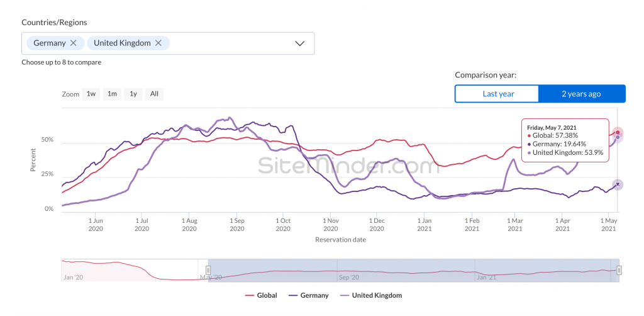Screen dimensions: 644x316
Task: Click the United Kingdom data point marker
Action: (x=618, y=137)
